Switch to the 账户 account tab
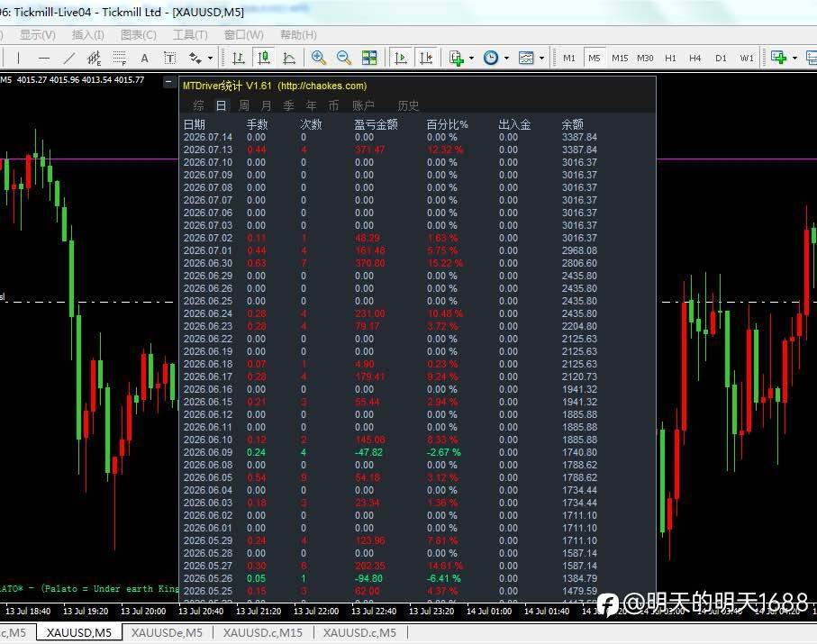Image resolution: width=817 pixels, height=644 pixels. pos(363,105)
